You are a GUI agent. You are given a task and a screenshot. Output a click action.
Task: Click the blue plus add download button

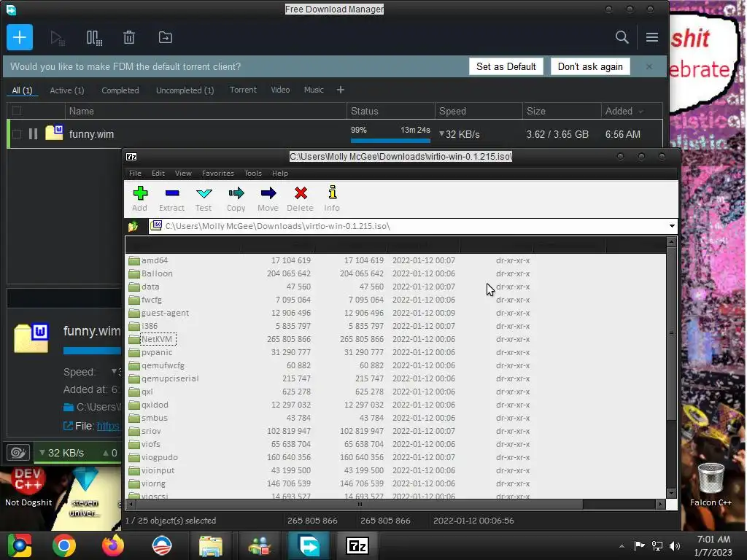click(x=20, y=37)
